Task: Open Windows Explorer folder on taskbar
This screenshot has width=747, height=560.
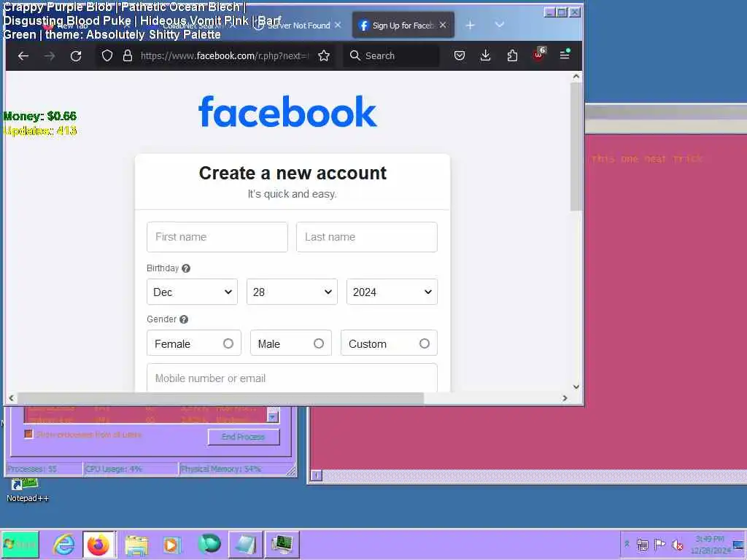Action: coord(136,544)
